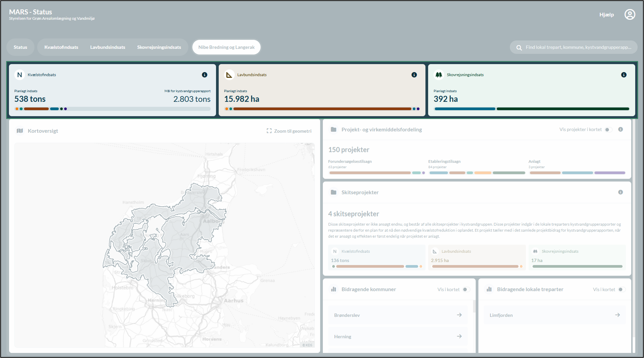This screenshot has width=644, height=358.
Task: Toggle Vis i kortet for Bidragende lokale treparter
Action: click(621, 289)
